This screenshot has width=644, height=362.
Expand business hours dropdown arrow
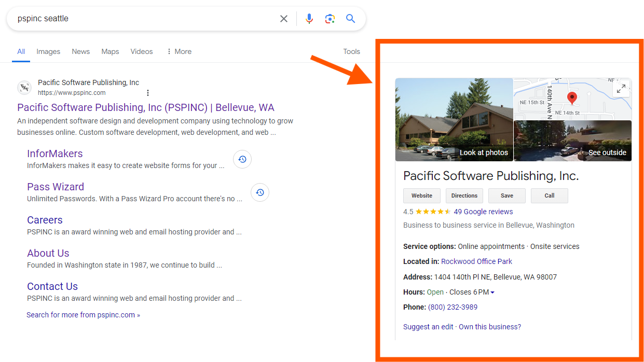click(x=492, y=293)
